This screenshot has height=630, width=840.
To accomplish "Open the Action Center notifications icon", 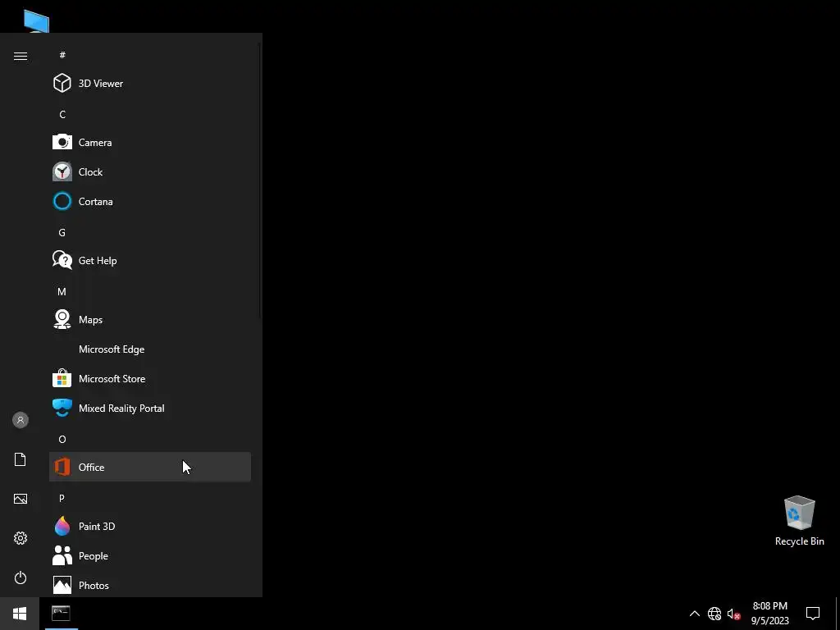I will (x=813, y=614).
